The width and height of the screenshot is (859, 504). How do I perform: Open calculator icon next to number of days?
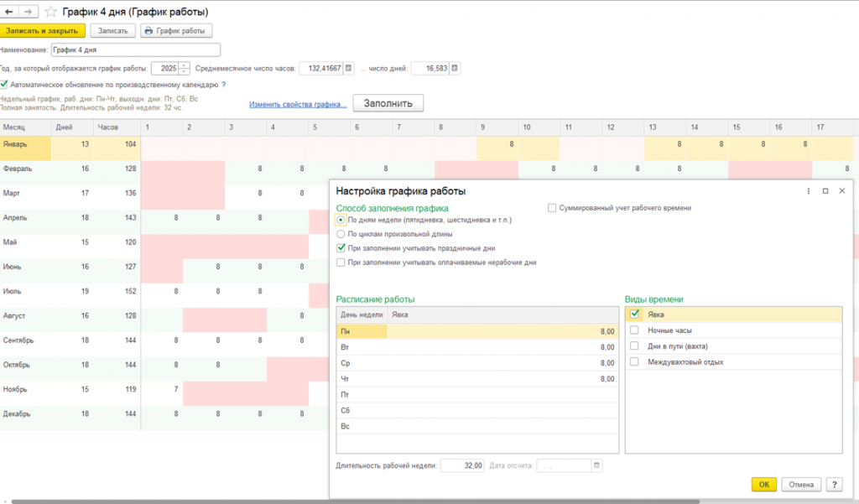click(x=455, y=69)
